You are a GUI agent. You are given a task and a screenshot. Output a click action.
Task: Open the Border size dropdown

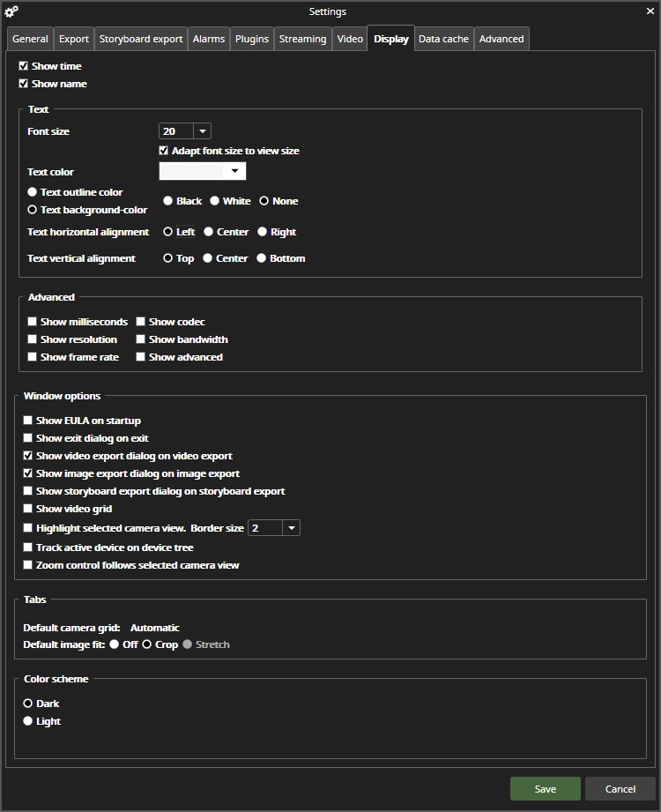(x=291, y=527)
